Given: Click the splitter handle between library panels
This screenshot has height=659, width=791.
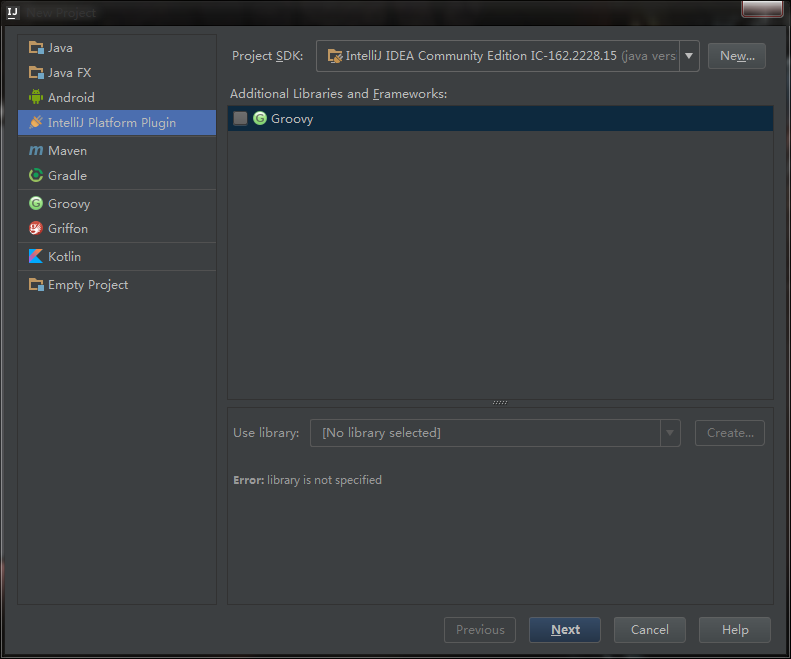Looking at the screenshot, I should [500, 403].
